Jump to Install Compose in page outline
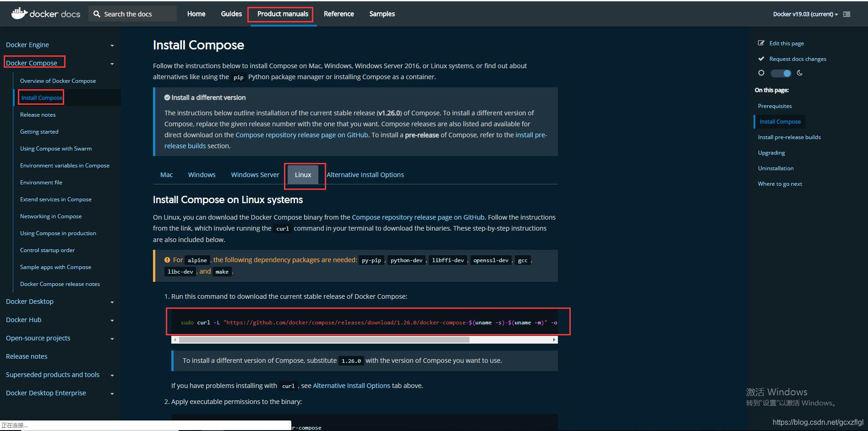Image resolution: width=868 pixels, height=431 pixels. coord(780,122)
